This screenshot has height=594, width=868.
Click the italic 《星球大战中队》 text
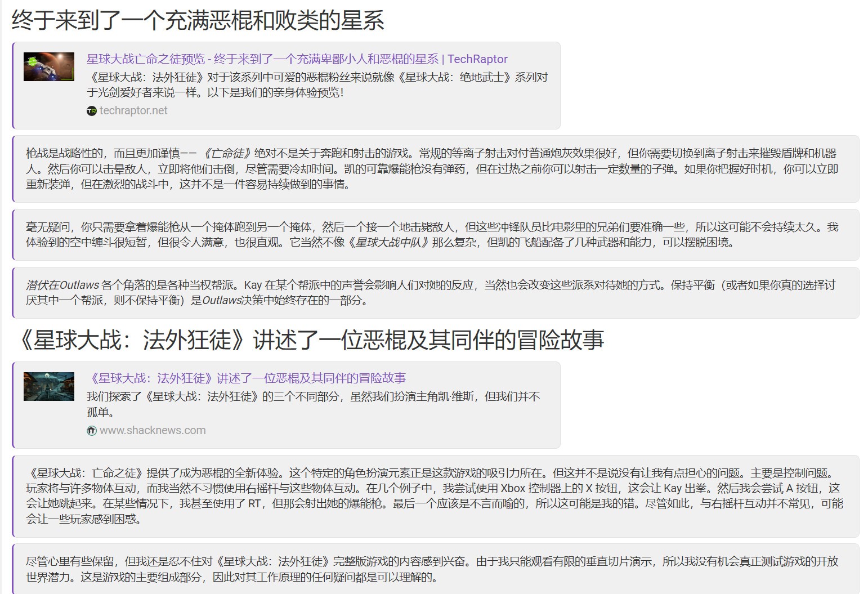tap(388, 243)
